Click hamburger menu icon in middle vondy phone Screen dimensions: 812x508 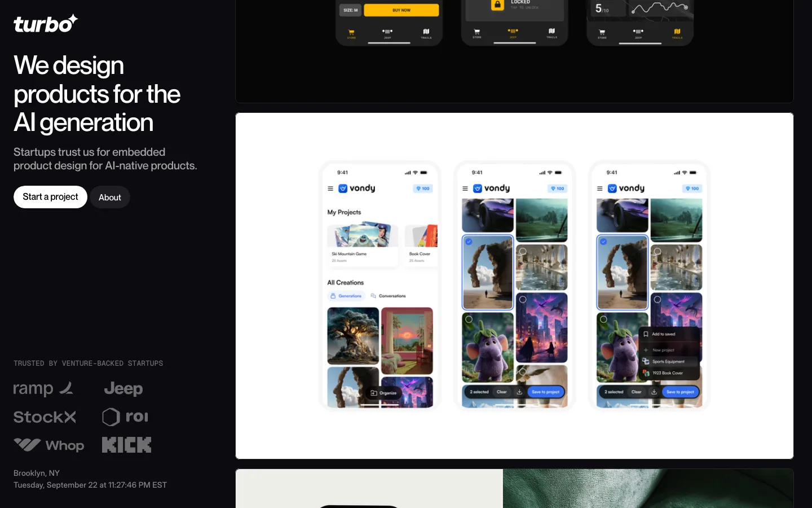(x=465, y=189)
